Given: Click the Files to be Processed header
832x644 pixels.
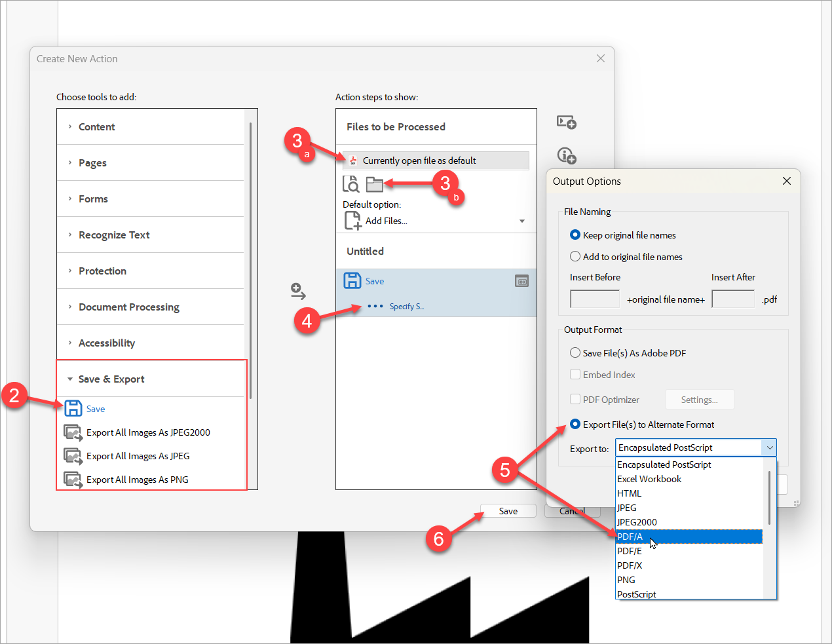Looking at the screenshot, I should (x=436, y=126).
